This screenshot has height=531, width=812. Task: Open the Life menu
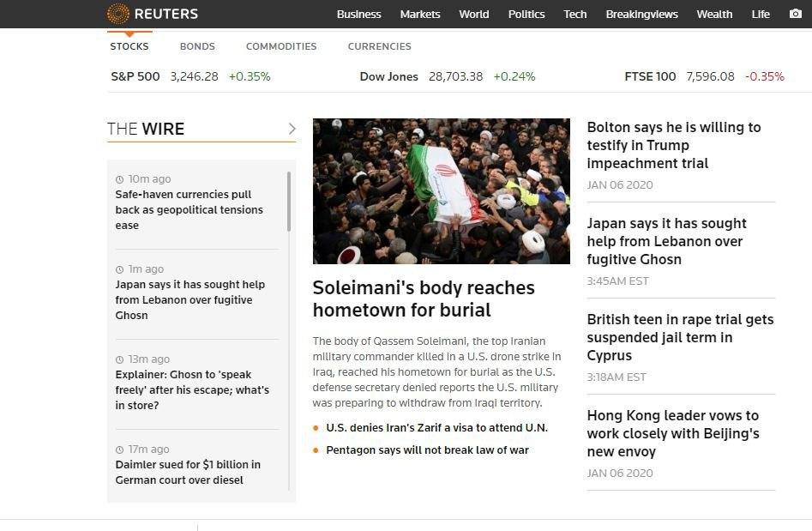pyautogui.click(x=761, y=14)
